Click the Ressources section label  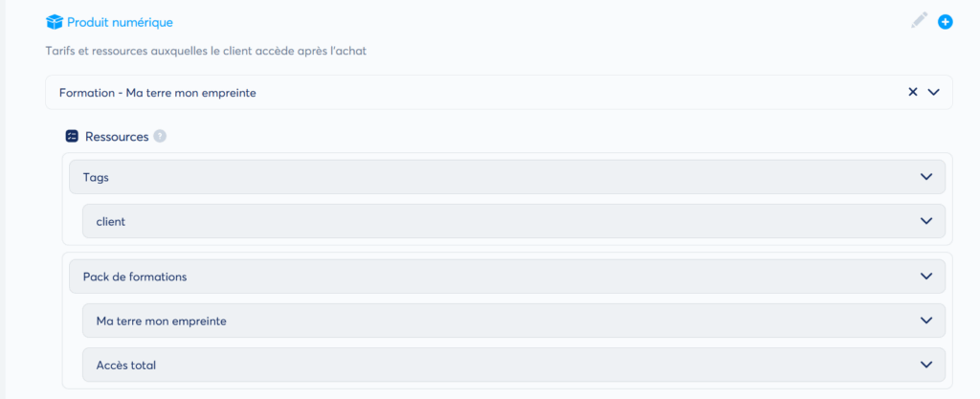[117, 136]
